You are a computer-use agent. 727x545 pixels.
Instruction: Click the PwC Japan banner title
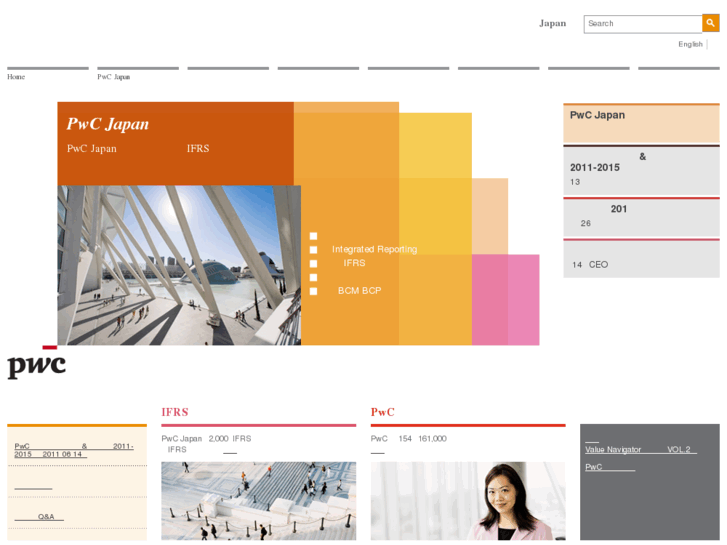[x=108, y=124]
